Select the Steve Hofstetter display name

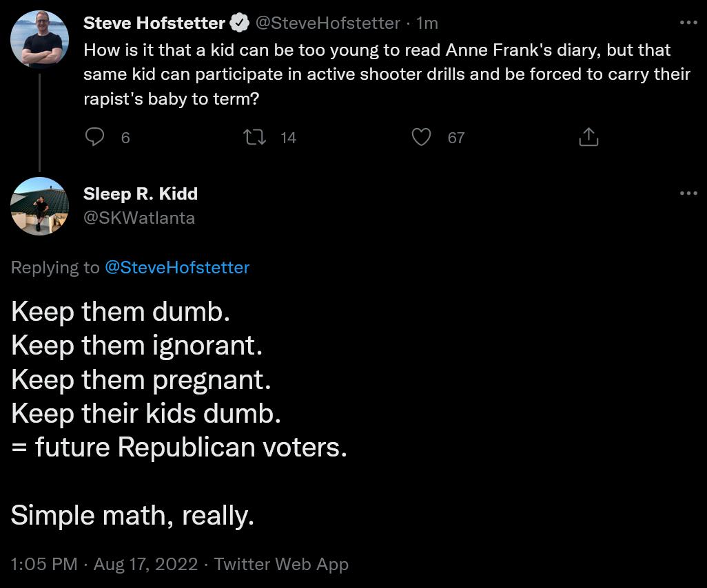[x=154, y=22]
